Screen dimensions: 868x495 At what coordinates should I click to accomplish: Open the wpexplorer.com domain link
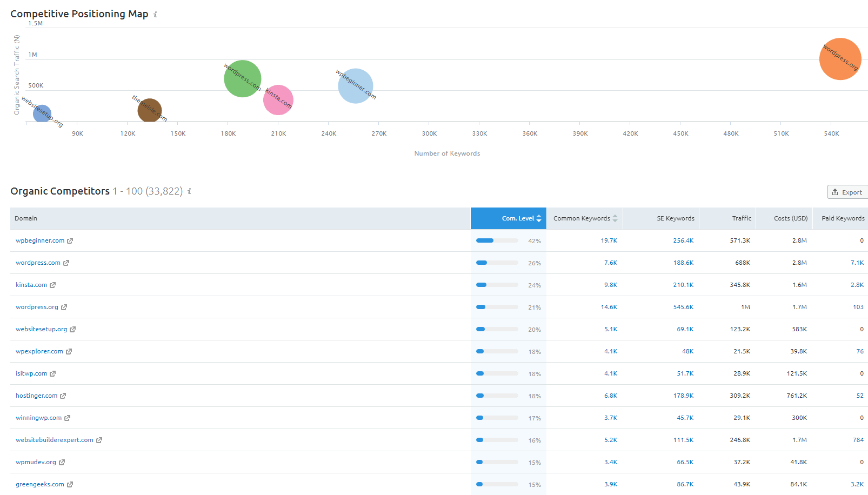pos(39,351)
